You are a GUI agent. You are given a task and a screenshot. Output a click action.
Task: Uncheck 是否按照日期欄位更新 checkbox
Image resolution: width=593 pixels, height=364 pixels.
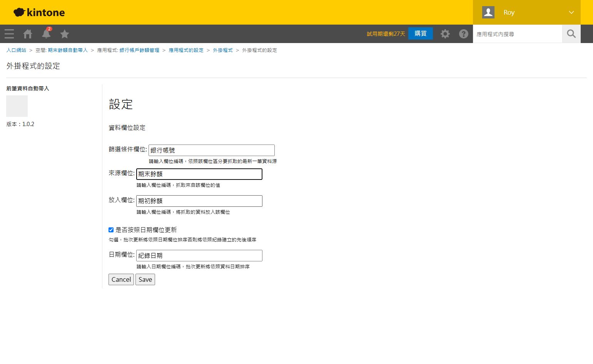click(x=111, y=230)
